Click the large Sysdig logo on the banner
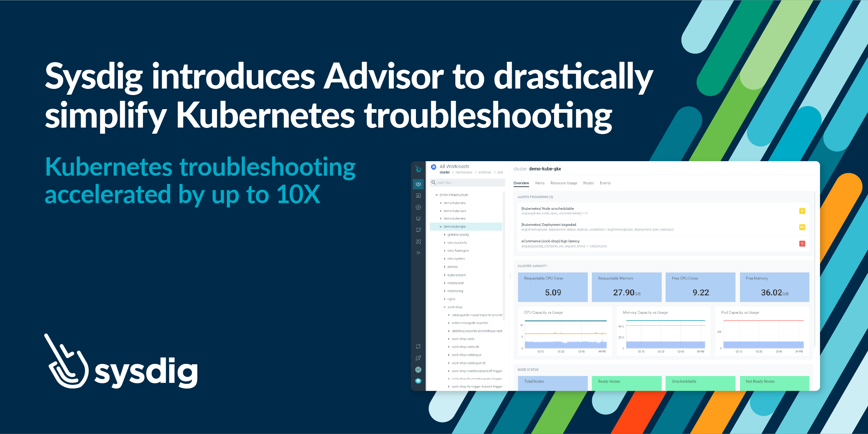The height and width of the screenshot is (434, 868). tap(122, 361)
